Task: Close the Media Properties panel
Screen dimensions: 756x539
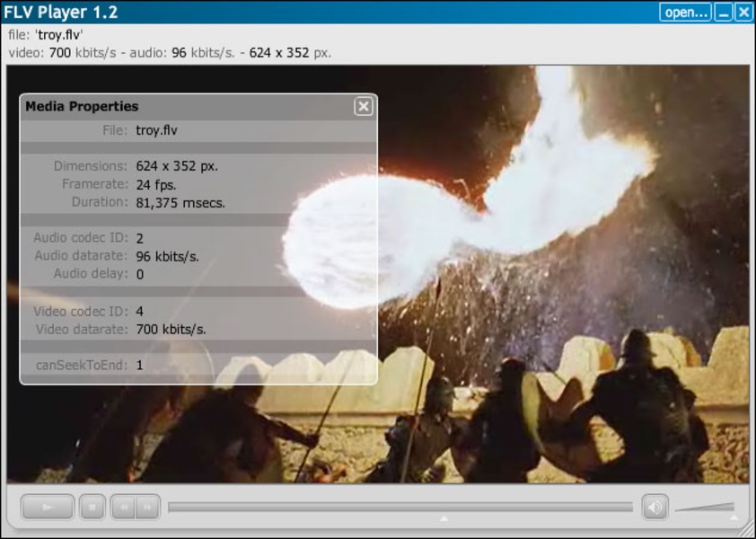Action: [363, 107]
